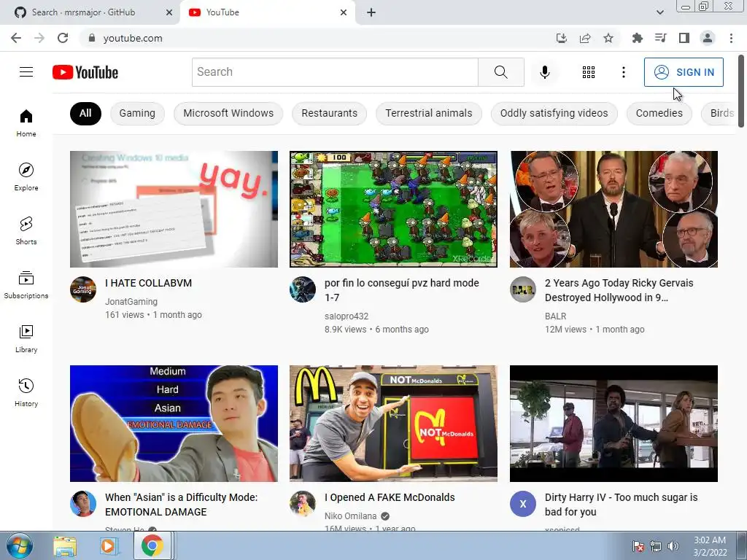View site information lock icon
The width and height of the screenshot is (747, 560).
[92, 38]
